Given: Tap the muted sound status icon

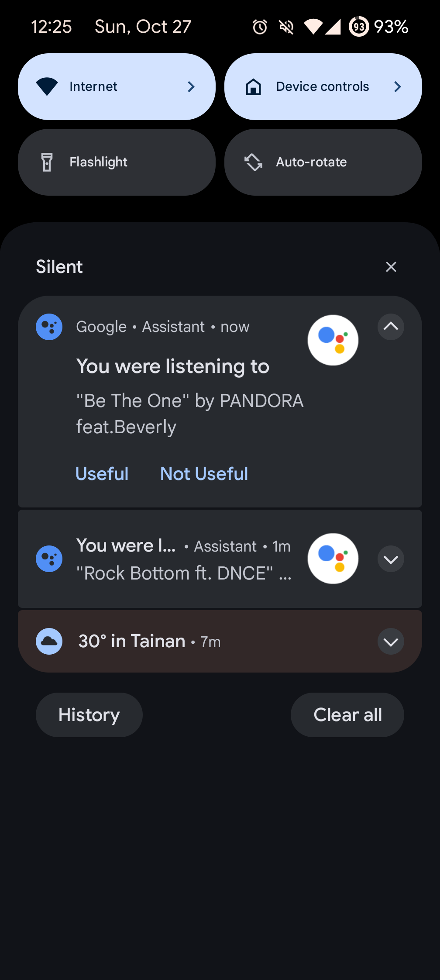Looking at the screenshot, I should 286,27.
